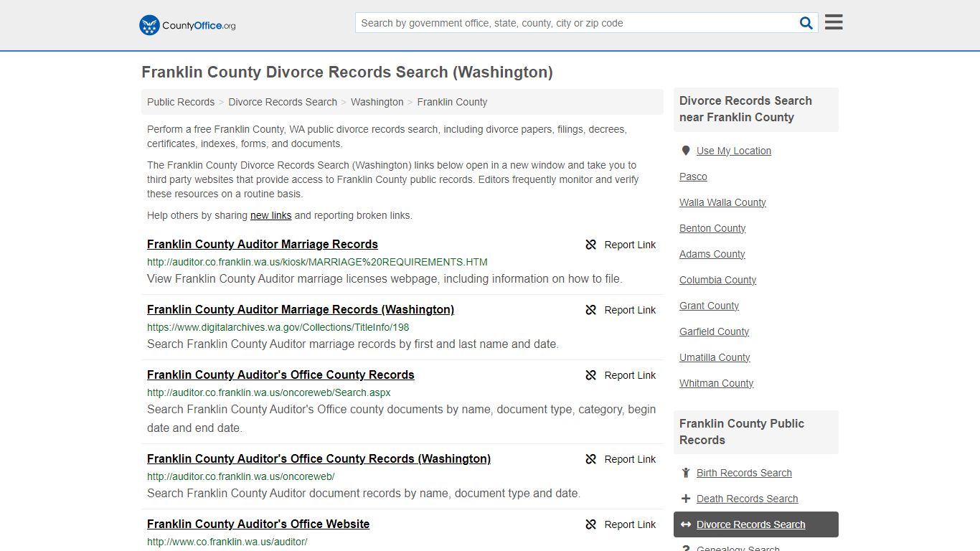Click broken-link icon for Auditor's Office County Records
The width and height of the screenshot is (980, 551).
[x=591, y=375]
